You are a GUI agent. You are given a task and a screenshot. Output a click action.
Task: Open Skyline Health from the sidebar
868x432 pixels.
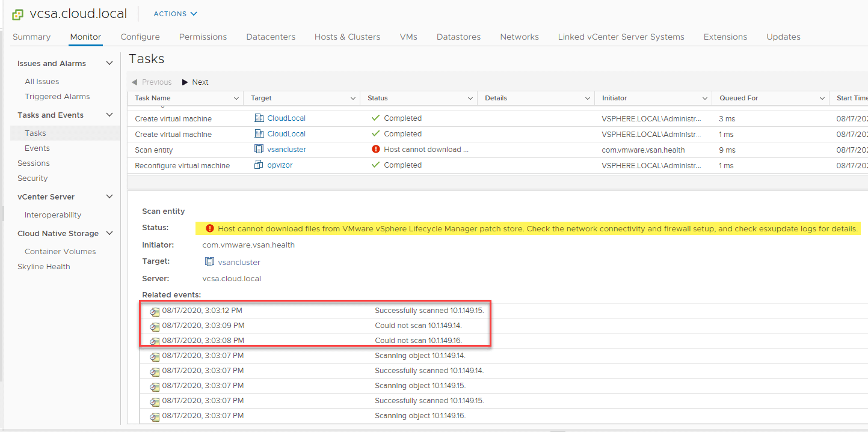pyautogui.click(x=43, y=266)
